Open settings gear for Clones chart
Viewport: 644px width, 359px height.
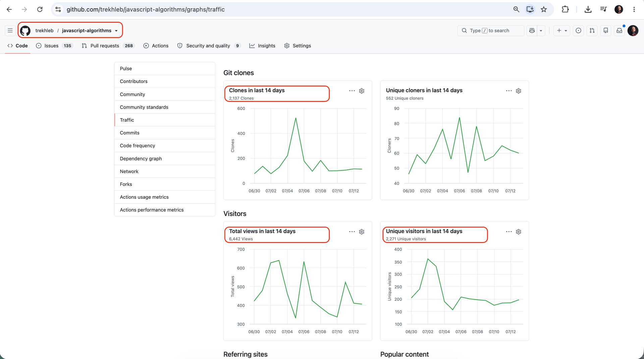click(362, 91)
